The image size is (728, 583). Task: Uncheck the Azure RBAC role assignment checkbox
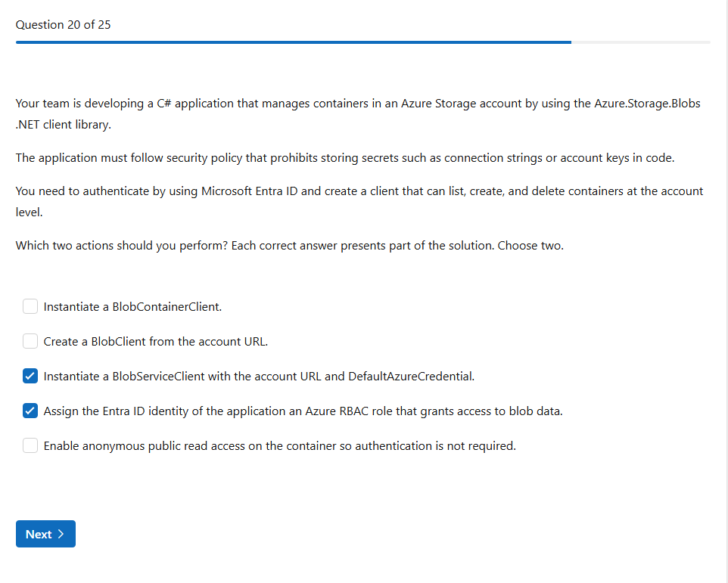(x=30, y=411)
